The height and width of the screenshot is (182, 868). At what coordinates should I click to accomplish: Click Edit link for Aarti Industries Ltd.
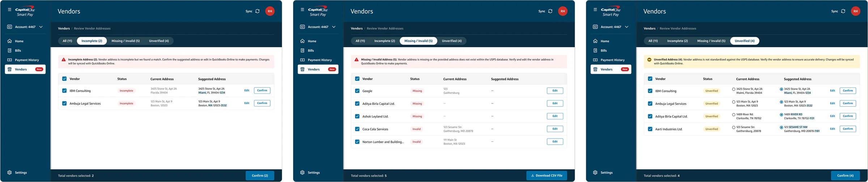click(x=833, y=129)
